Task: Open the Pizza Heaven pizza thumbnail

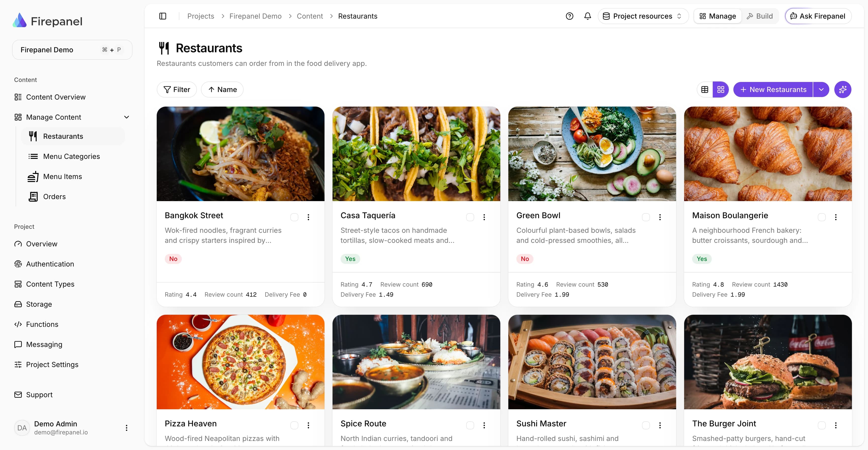Action: click(x=241, y=362)
